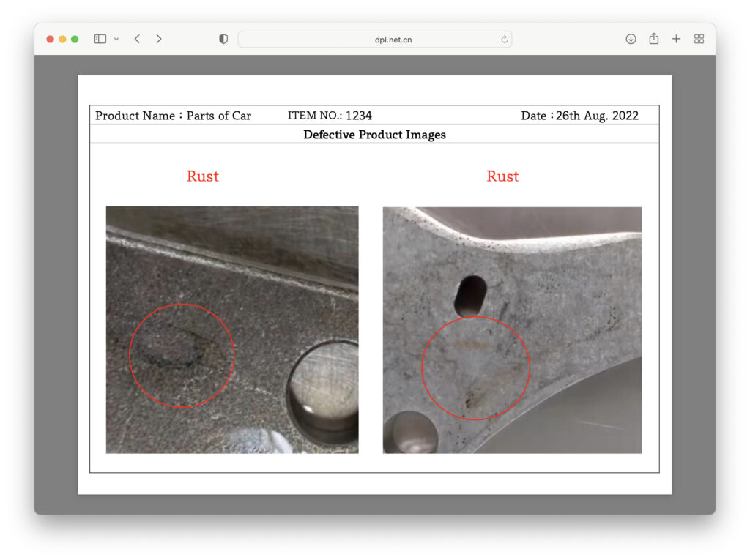750x560 pixels.
Task: Click the left red Rust label
Action: 203,176
